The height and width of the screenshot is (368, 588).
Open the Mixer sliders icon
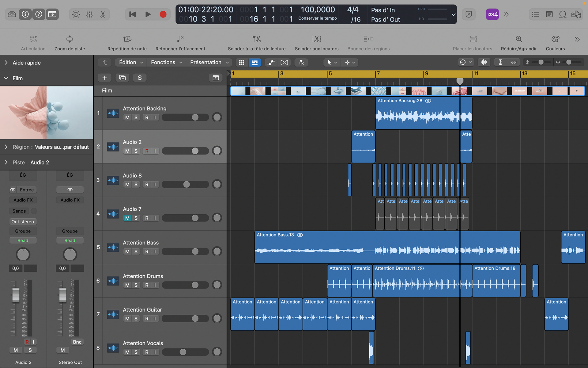coord(89,14)
